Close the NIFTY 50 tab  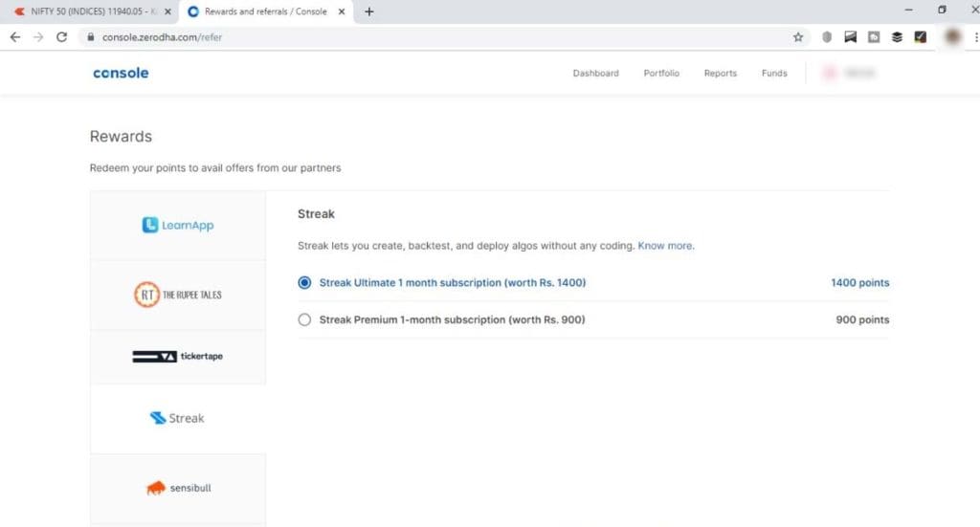click(x=167, y=11)
